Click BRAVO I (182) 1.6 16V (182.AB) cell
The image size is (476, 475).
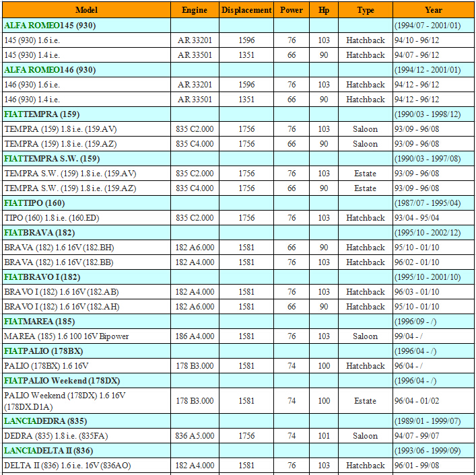pyautogui.click(x=86, y=292)
